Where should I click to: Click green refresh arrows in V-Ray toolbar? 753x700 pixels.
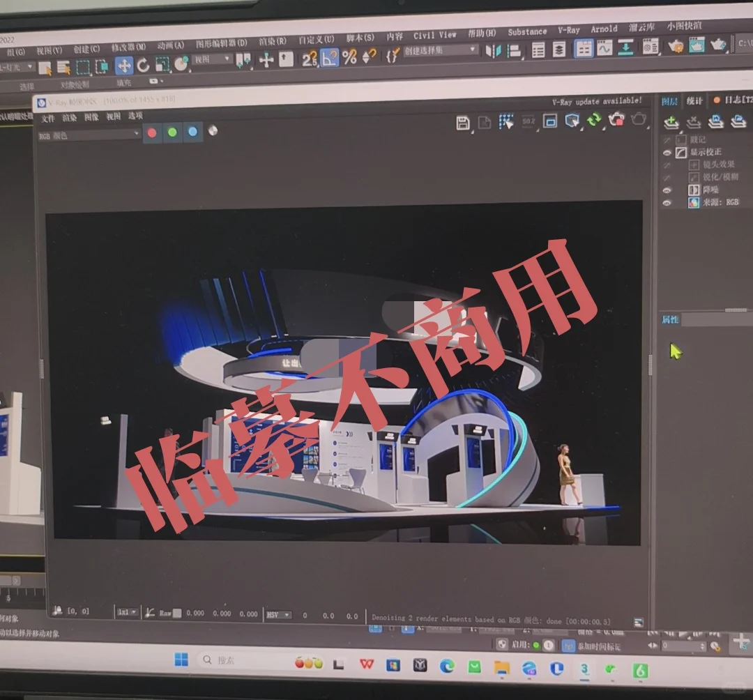[x=595, y=119]
